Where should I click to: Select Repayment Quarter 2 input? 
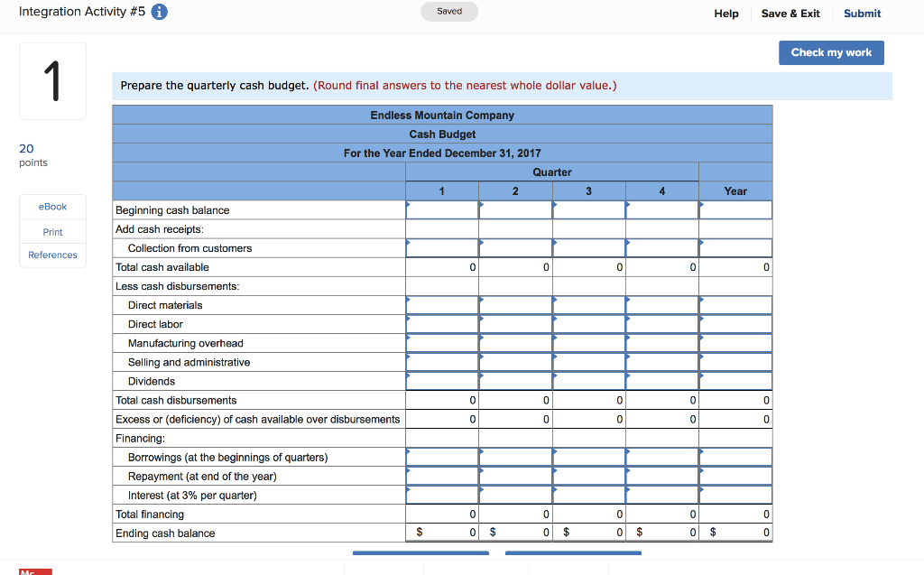click(x=515, y=476)
